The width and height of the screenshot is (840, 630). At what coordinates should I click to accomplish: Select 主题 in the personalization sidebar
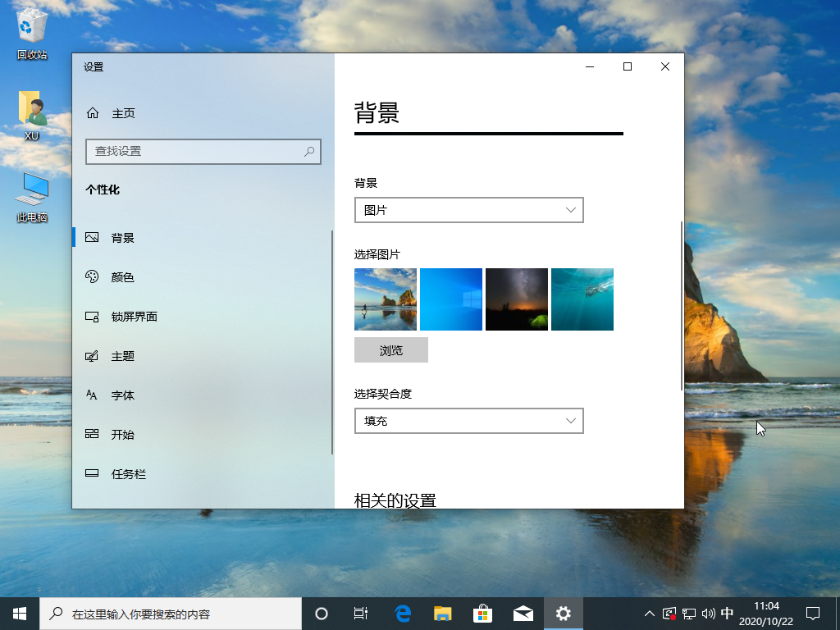tap(121, 355)
